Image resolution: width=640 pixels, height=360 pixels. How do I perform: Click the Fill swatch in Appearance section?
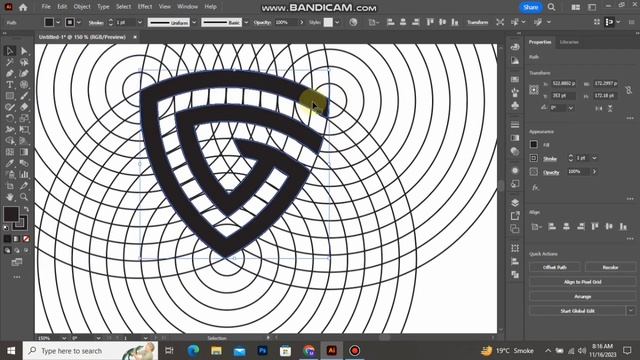click(x=534, y=144)
